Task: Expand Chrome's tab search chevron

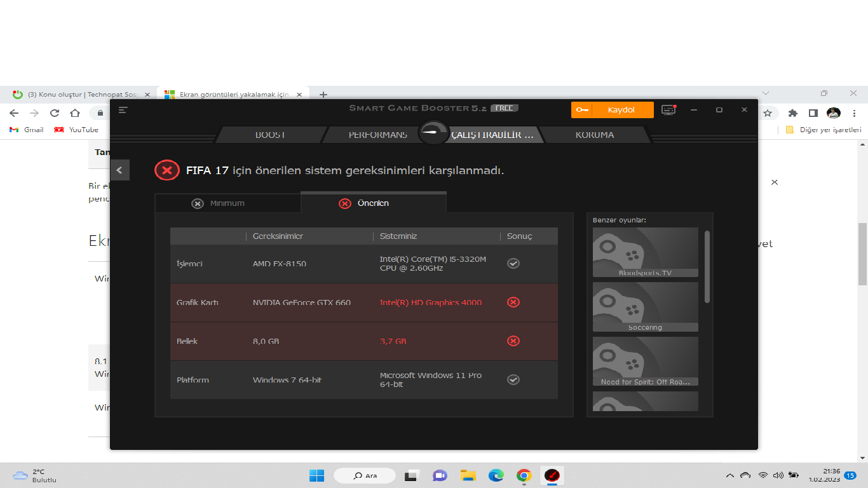Action: click(766, 93)
